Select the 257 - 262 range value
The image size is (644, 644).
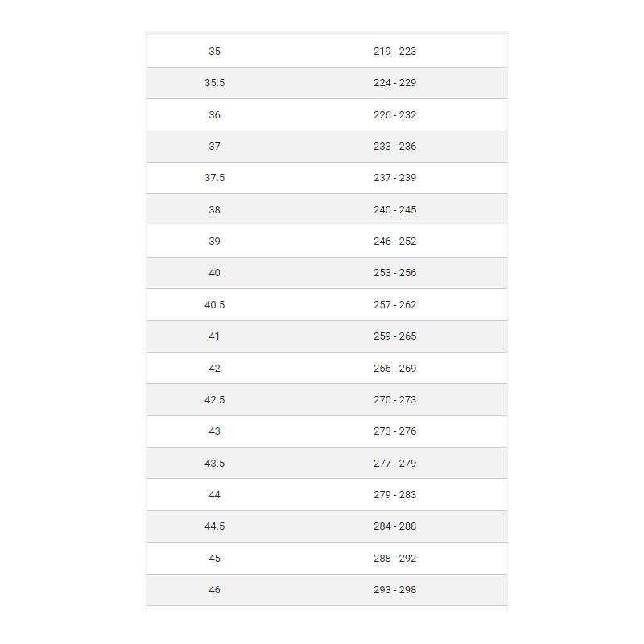pos(394,305)
